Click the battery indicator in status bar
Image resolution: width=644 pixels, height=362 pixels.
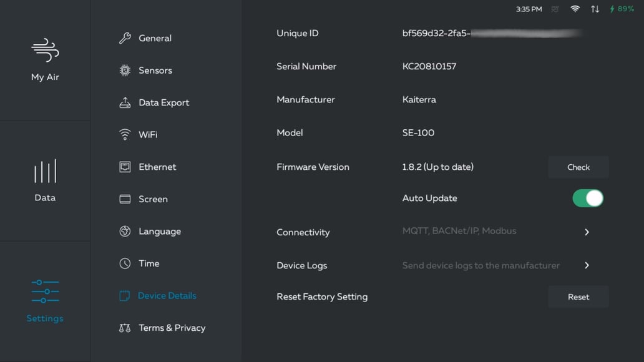pos(622,9)
